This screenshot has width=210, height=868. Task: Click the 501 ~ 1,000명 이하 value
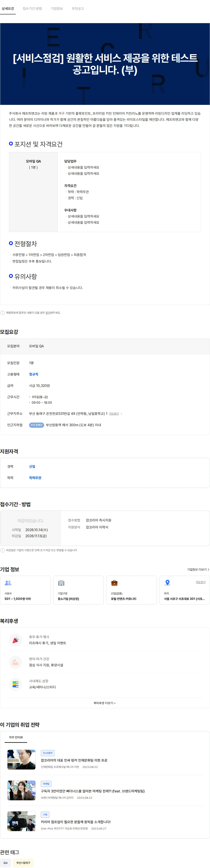pyautogui.click(x=17, y=599)
